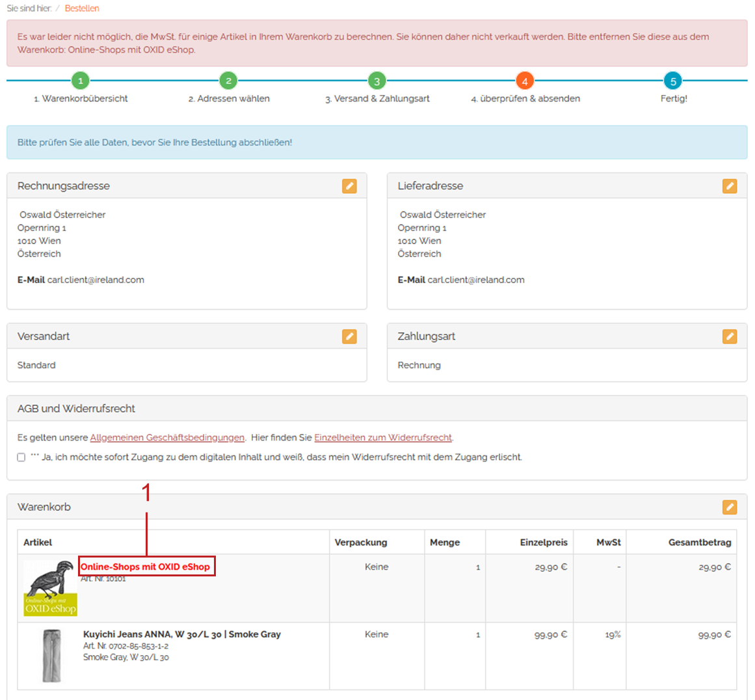
Task: Select step 2 circle Adressen wählen
Action: (x=228, y=81)
